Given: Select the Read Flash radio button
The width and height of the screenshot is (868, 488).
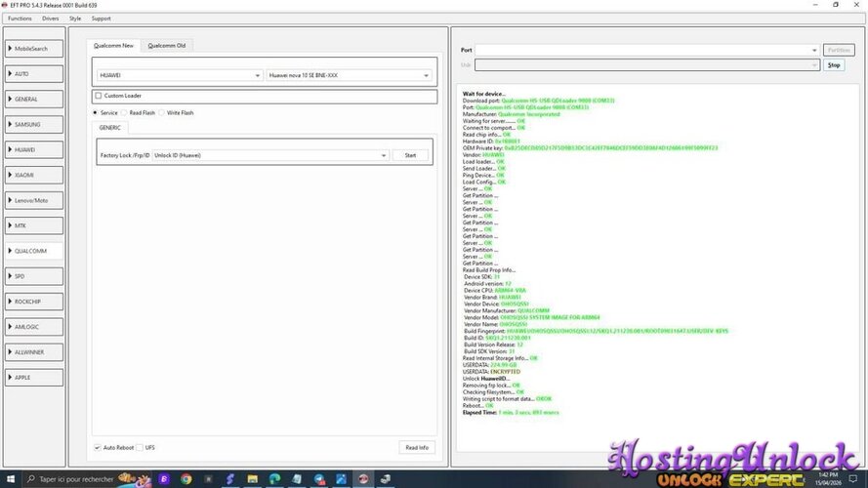Looking at the screenshot, I should pos(125,113).
